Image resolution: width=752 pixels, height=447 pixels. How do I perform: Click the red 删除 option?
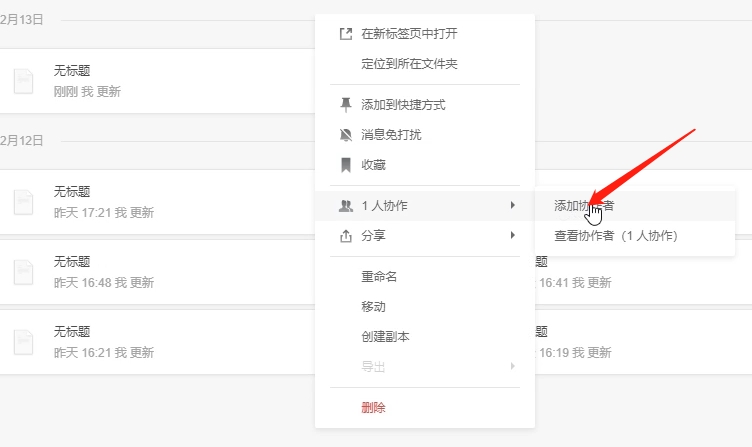pyautogui.click(x=373, y=407)
